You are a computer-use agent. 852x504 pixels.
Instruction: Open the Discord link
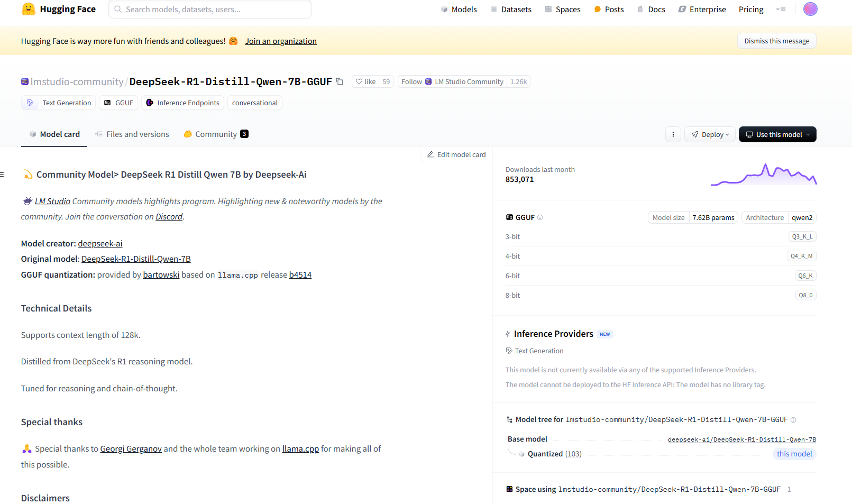(x=169, y=217)
